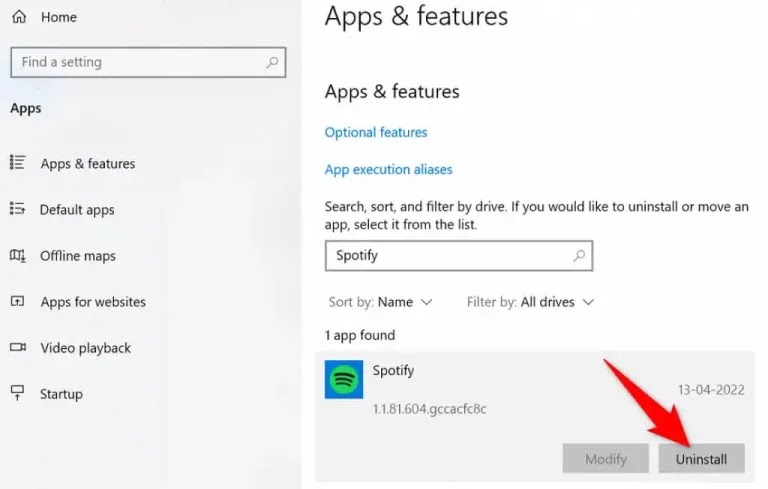Click the Offline maps map icon
This screenshot has height=489, width=768.
18,255
